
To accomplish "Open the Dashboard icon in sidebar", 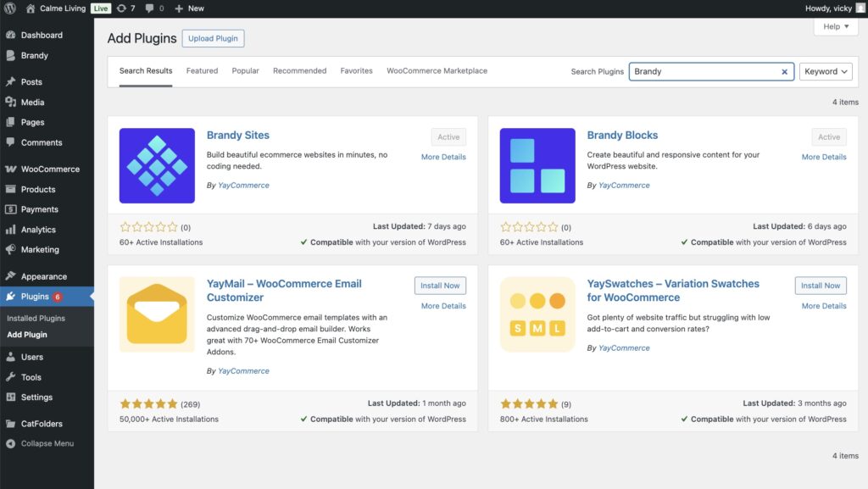I will click(10, 35).
